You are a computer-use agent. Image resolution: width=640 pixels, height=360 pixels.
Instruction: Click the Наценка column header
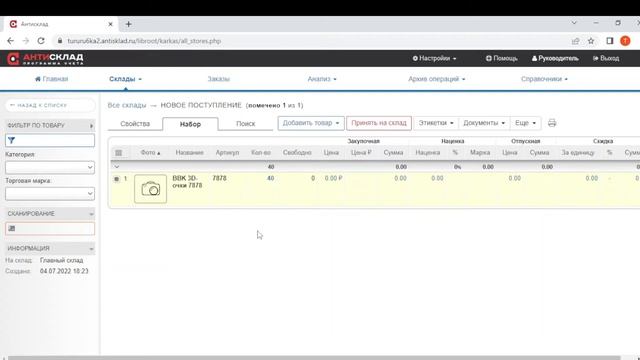pyautogui.click(x=428, y=153)
